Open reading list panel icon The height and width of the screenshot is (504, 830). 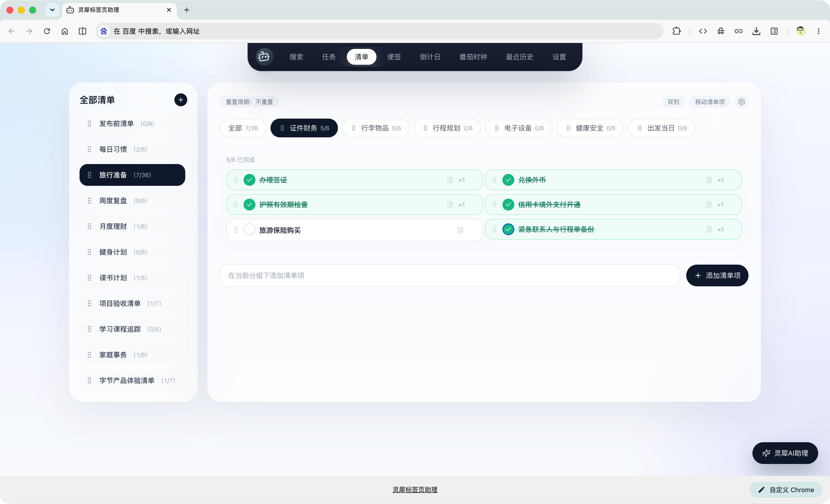pos(774,31)
